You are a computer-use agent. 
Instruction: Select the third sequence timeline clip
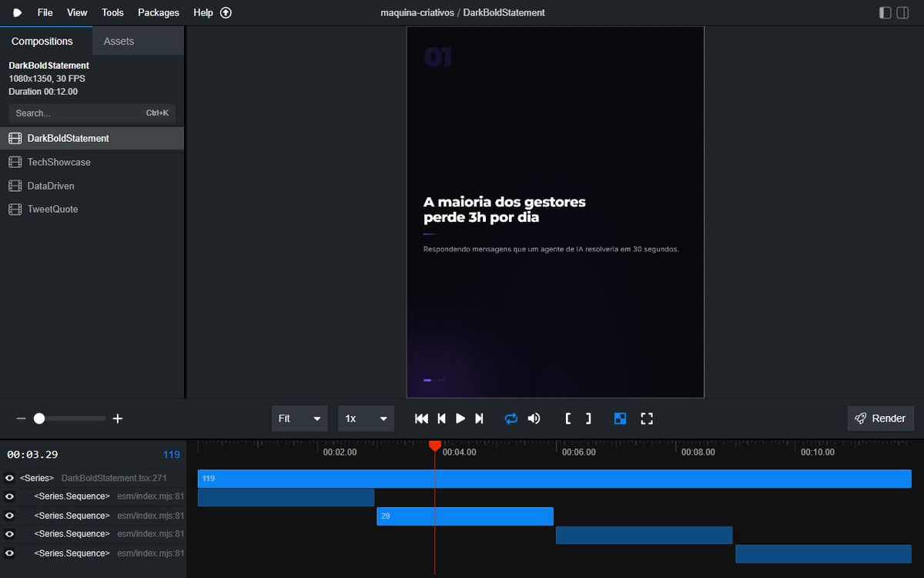point(644,535)
